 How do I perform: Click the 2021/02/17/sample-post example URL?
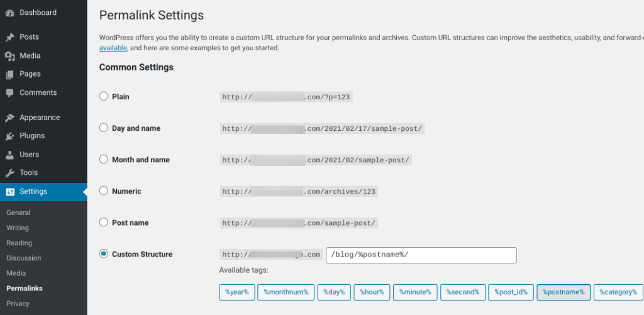[x=322, y=128]
